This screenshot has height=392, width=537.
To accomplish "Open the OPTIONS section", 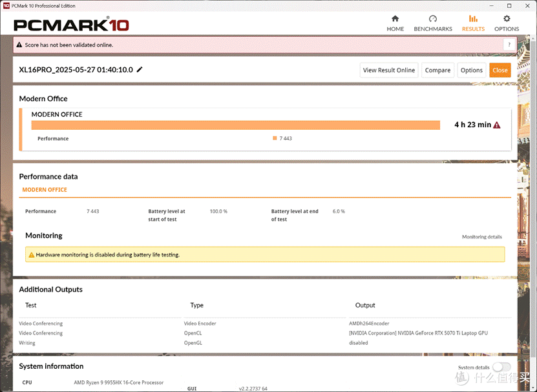I will point(507,24).
